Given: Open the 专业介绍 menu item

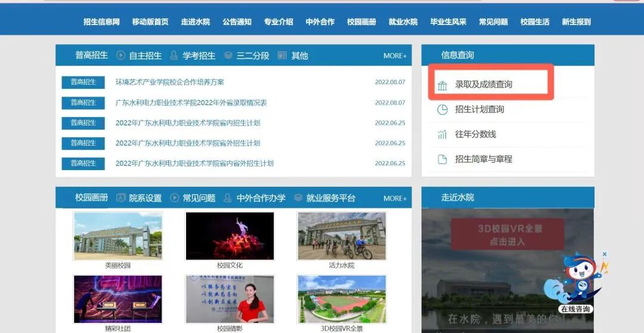Looking at the screenshot, I should click(x=278, y=22).
